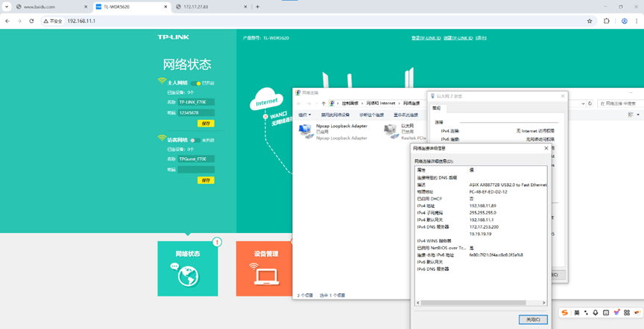Save the guest network settings
The width and height of the screenshot is (644, 329).
pos(206,180)
